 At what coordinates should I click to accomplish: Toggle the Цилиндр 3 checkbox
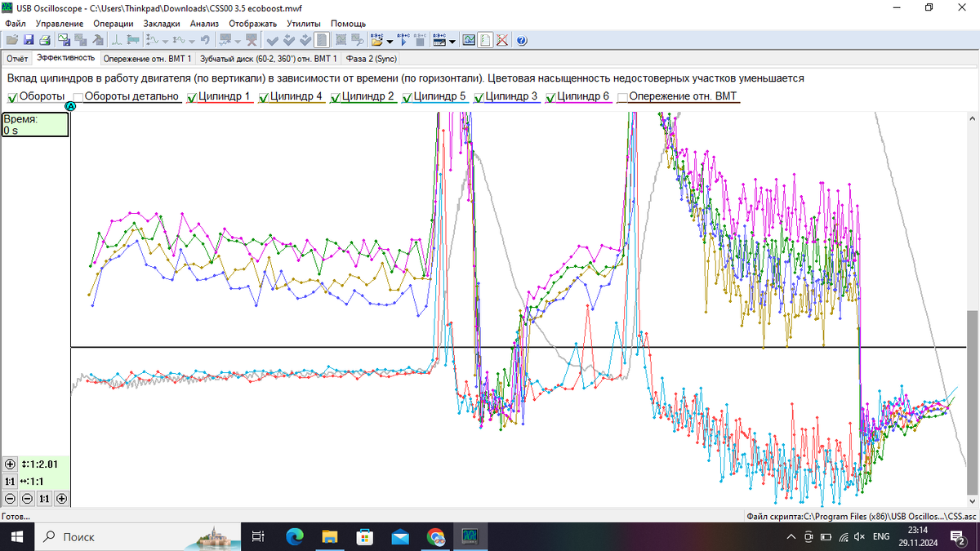tap(479, 97)
